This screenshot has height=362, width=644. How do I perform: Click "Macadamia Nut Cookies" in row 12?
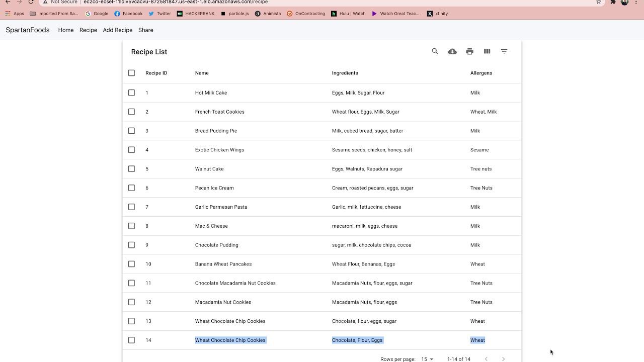[223, 302]
